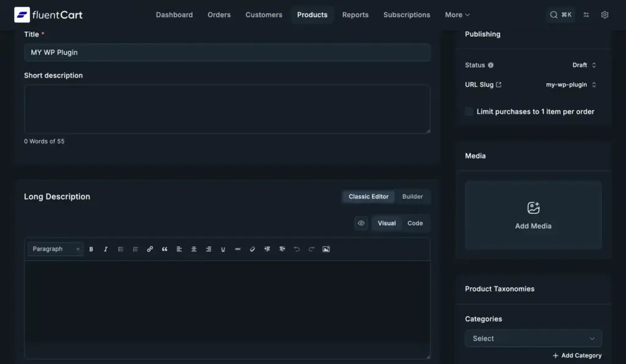This screenshot has width=626, height=364.
Task: Toggle bold formatting in the editor toolbar
Action: pos(91,249)
